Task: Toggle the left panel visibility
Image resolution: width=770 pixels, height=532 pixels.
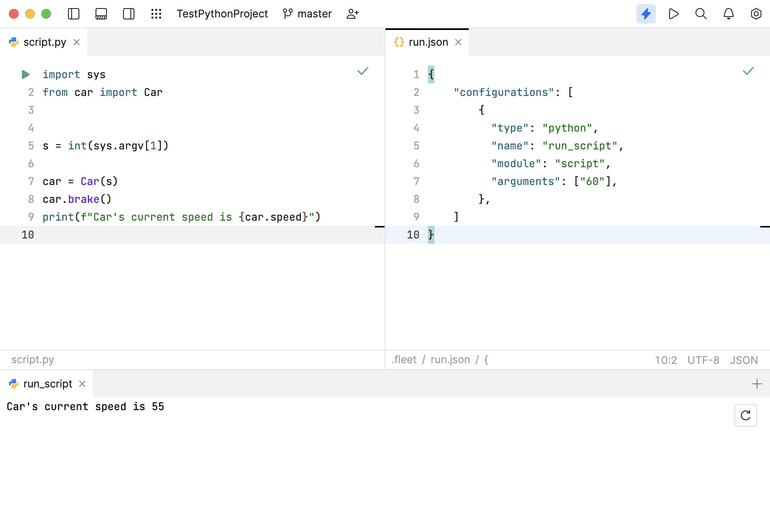Action: click(73, 13)
